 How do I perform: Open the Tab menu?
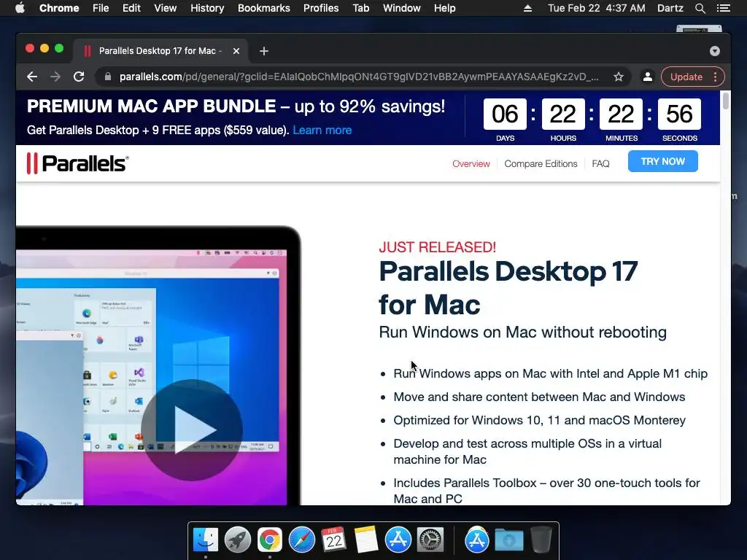pos(360,8)
